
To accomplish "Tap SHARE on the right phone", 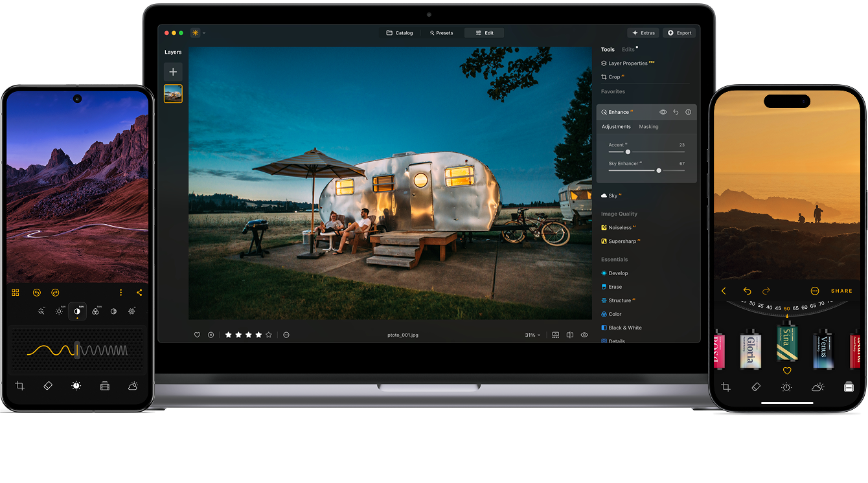I will (841, 291).
